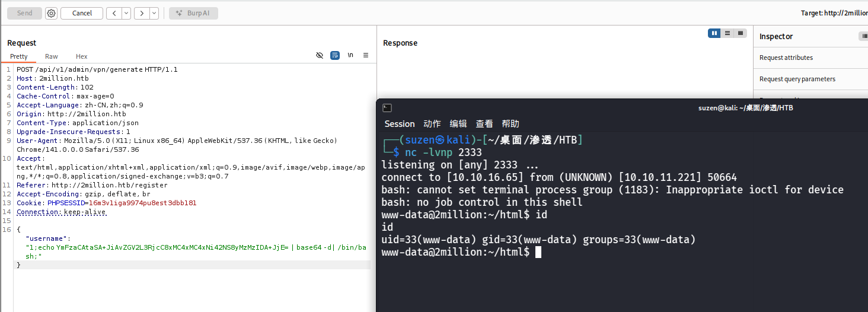
Task: Go forward to next request in history
Action: pos(142,13)
